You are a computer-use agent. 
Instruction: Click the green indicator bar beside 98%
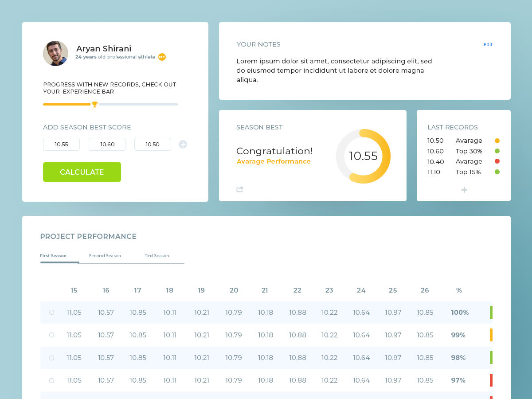(491, 357)
